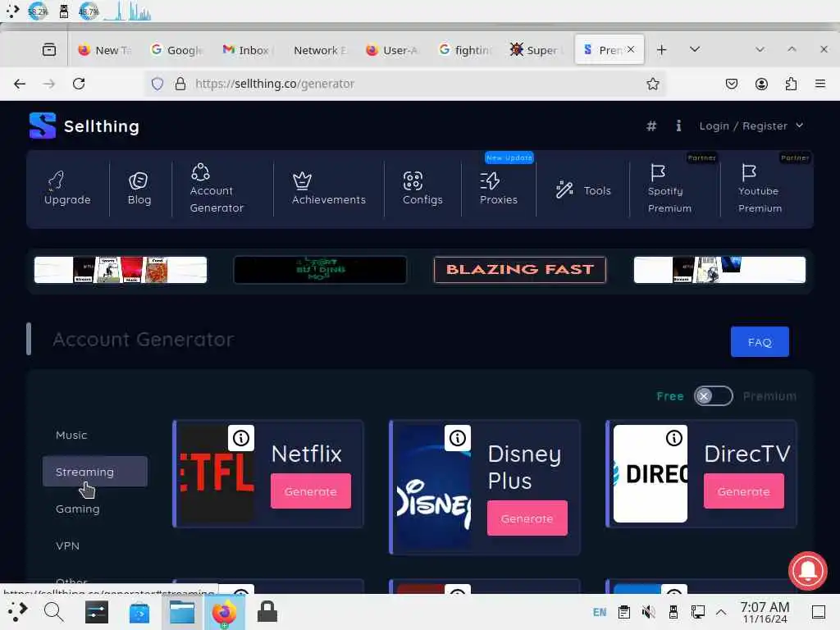Image resolution: width=840 pixels, height=630 pixels.
Task: Click the Disney logo thumbnail
Action: [x=433, y=487]
